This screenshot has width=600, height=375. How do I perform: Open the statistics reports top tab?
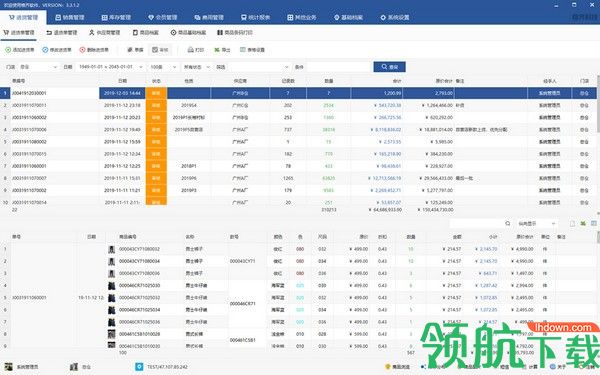pos(255,17)
